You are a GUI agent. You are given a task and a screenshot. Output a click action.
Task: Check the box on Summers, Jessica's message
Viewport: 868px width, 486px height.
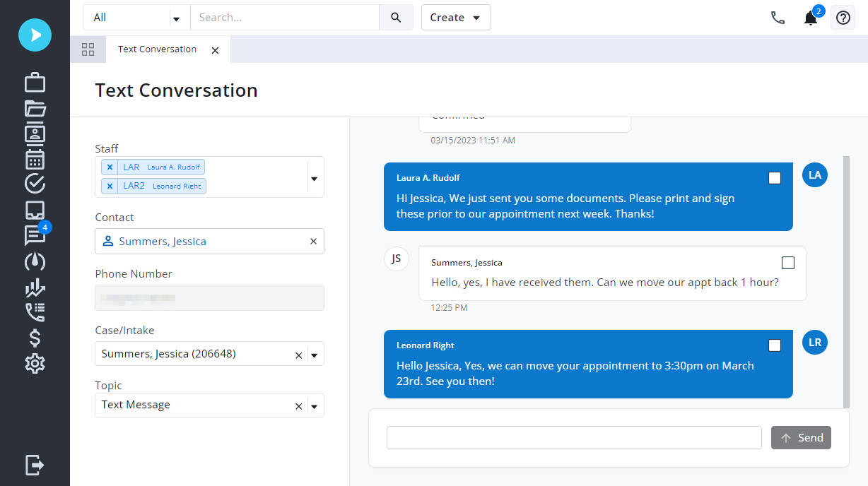pos(788,263)
